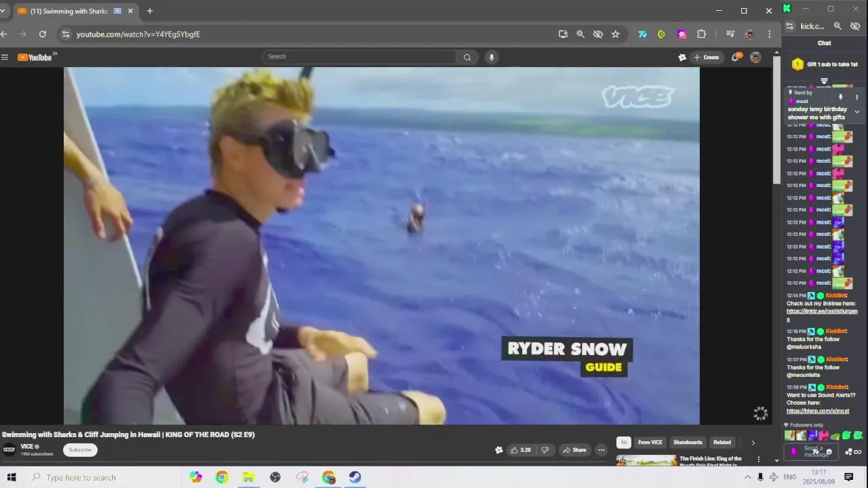The width and height of the screenshot is (868, 488).
Task: Click the Windows taskbar search box
Action: (104, 477)
